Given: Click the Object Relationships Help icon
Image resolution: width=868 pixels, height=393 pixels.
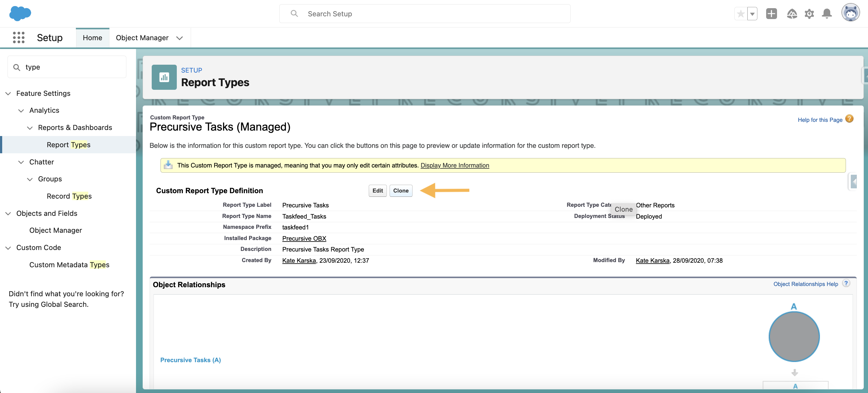Looking at the screenshot, I should [846, 284].
